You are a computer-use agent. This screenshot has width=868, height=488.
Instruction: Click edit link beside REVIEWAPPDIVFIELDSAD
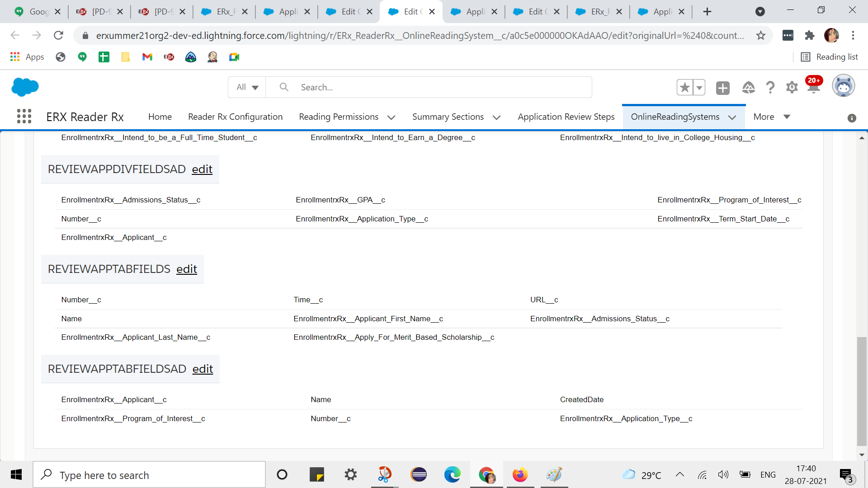pos(202,169)
